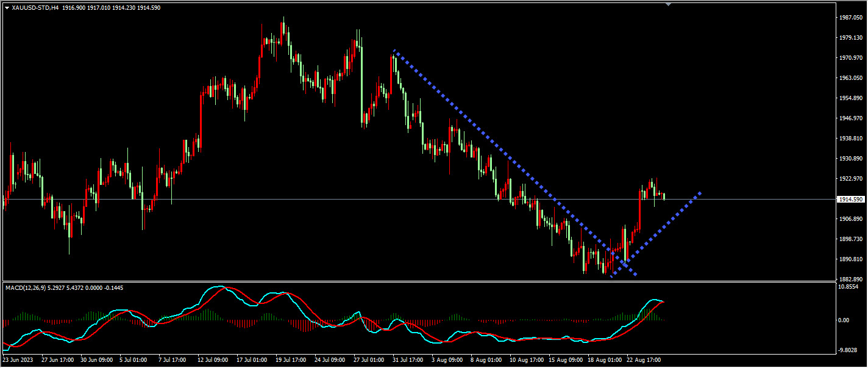Viewport: 868px width, 368px height.
Task: Click time axis label 15 Aug 09:00
Action: 565,360
